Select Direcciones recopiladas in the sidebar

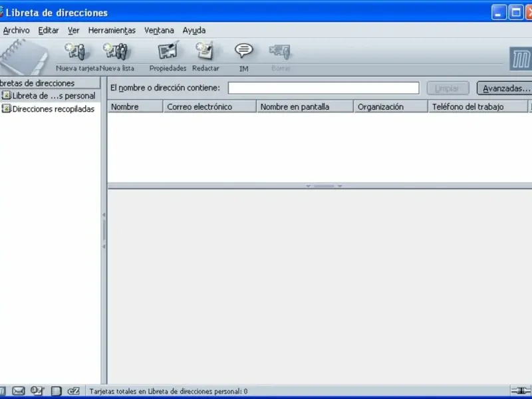pos(50,109)
